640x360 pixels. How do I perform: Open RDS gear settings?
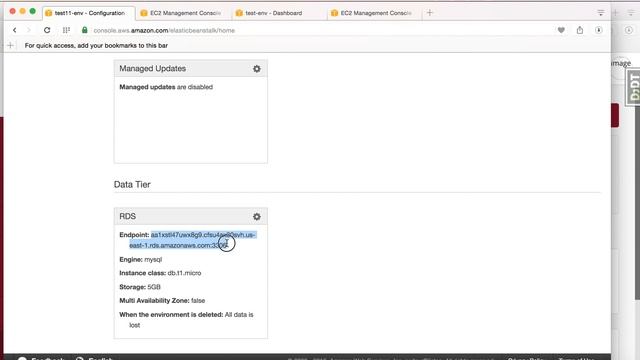(x=257, y=217)
